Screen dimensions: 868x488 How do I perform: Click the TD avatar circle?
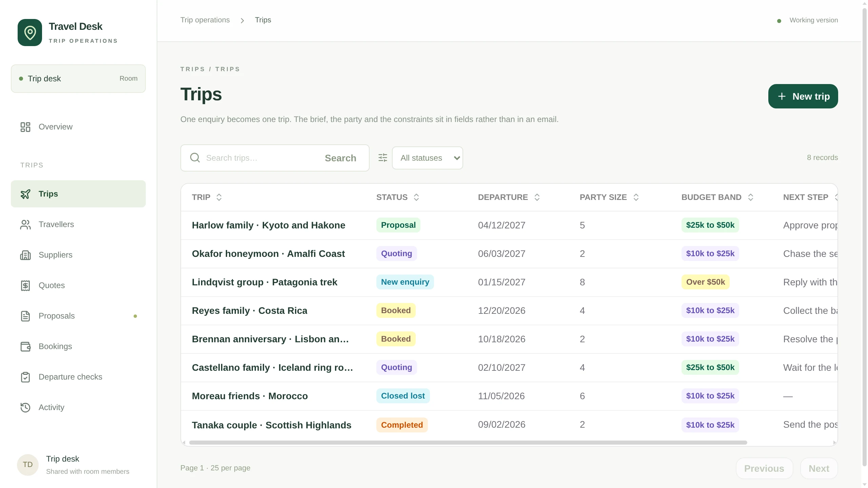click(x=28, y=465)
